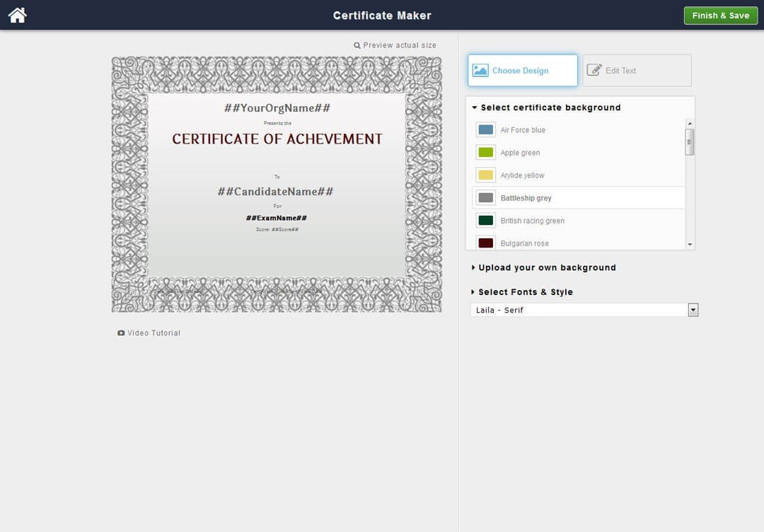Open the Video Tutorial link
The width and height of the screenshot is (764, 532).
tap(154, 333)
